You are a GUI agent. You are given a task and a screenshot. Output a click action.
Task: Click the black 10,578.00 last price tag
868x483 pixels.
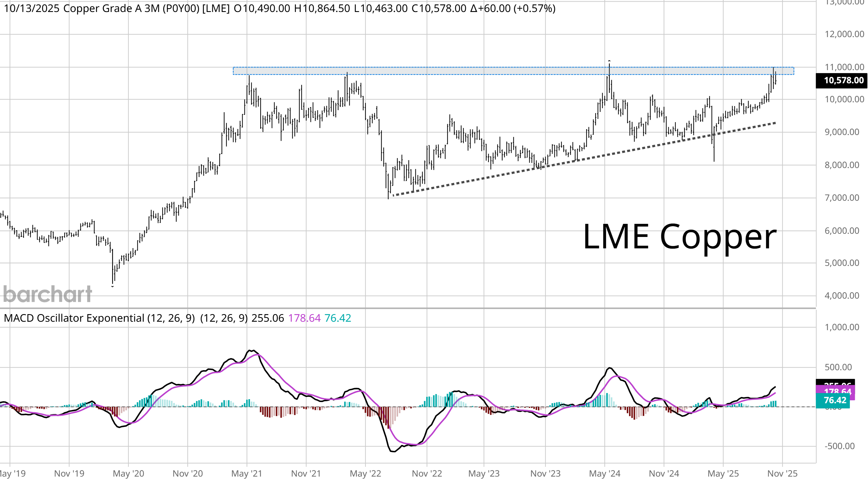click(x=841, y=80)
